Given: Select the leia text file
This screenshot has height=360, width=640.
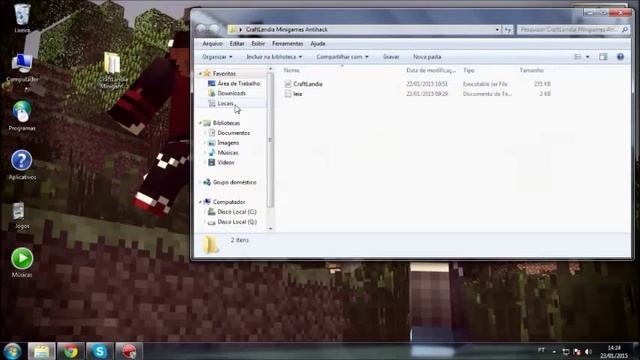Looking at the screenshot, I should click(x=298, y=93).
